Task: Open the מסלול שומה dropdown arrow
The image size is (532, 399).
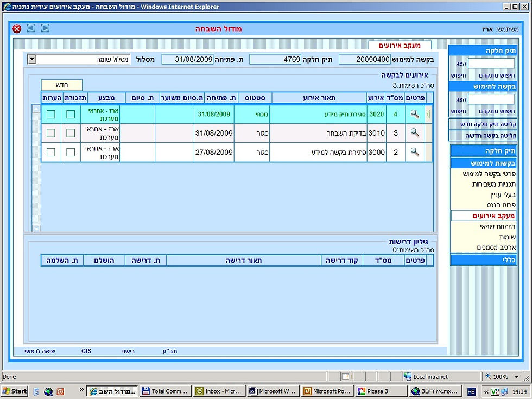Action: [31, 59]
